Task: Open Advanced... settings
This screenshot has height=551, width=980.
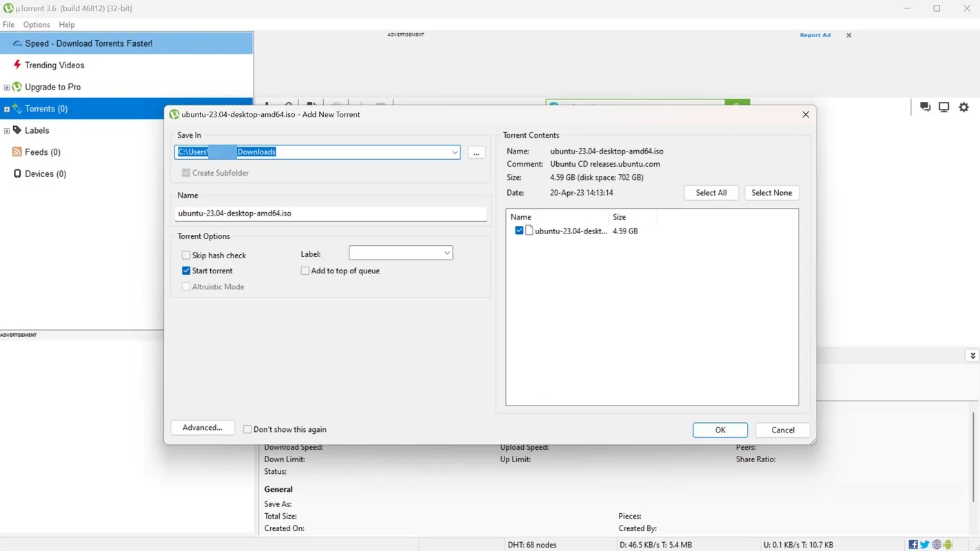Action: tap(203, 428)
